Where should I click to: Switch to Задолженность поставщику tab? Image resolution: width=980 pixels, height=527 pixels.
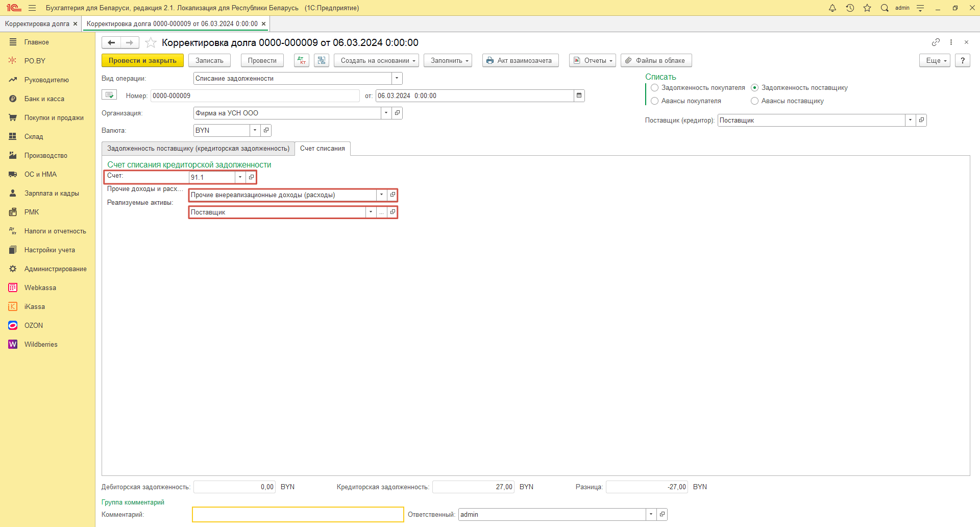(198, 149)
